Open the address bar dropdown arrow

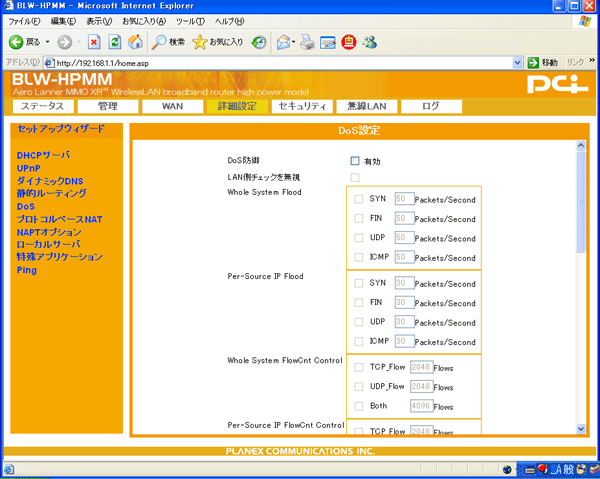coord(517,63)
